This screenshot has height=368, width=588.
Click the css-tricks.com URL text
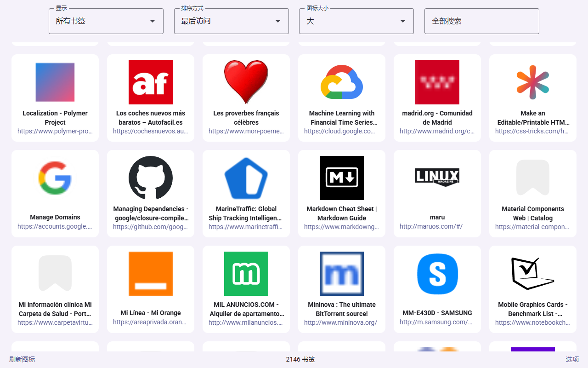tap(533, 131)
